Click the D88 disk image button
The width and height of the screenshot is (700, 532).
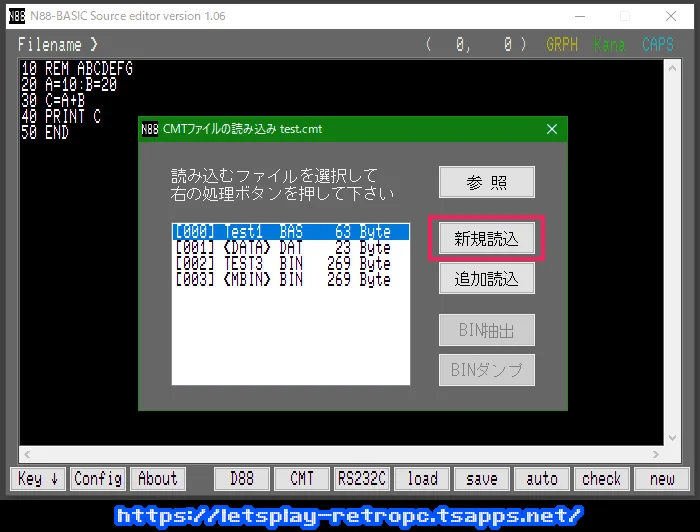pyautogui.click(x=242, y=479)
